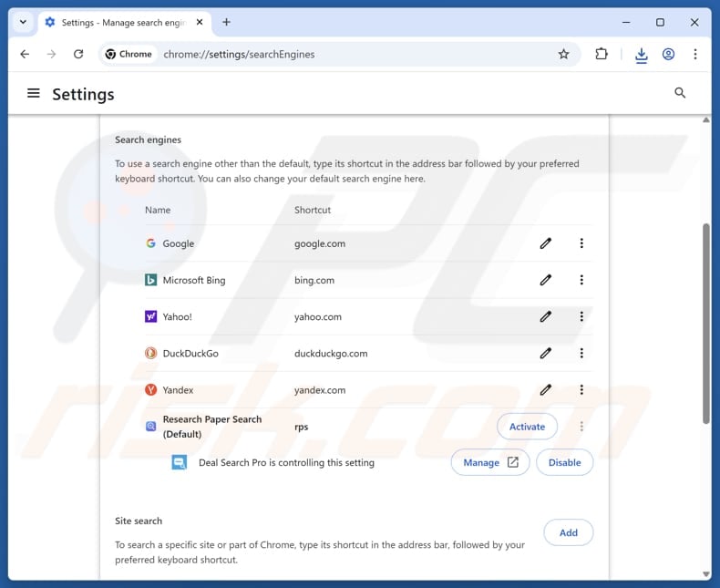Click the Deal Search Pro controlling notice
Viewport: 720px width, 588px height.
[286, 462]
